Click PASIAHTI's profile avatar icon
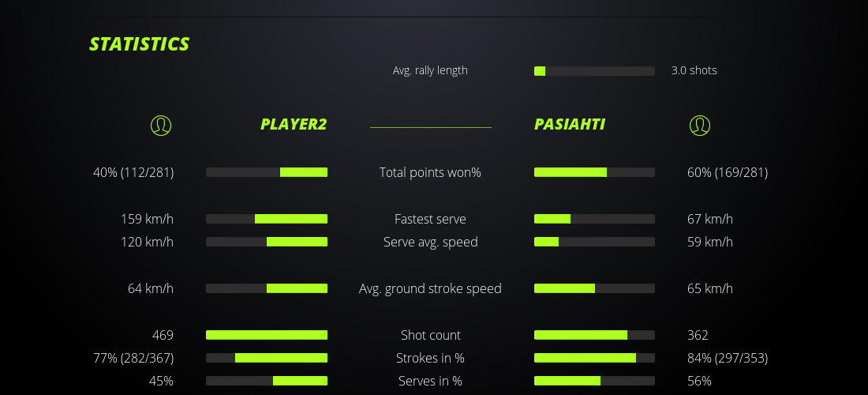Image resolution: width=868 pixels, height=395 pixels. pyautogui.click(x=699, y=125)
